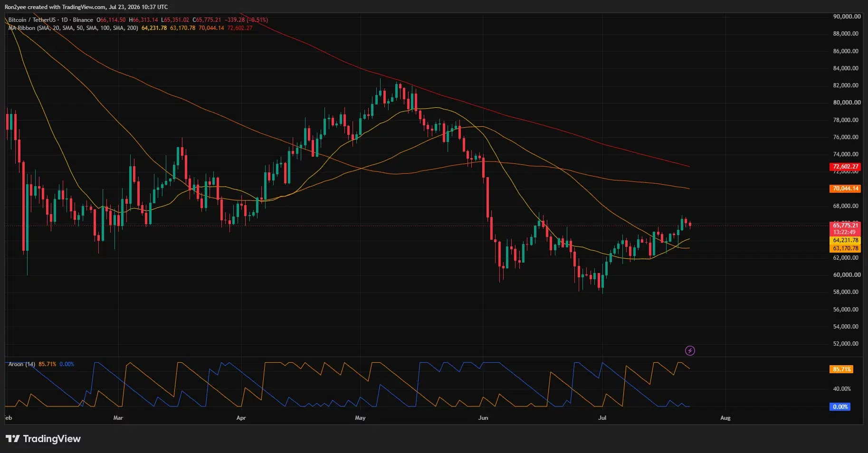Click the Aroon down value 0.00% in legend
The image size is (868, 453).
(67, 364)
